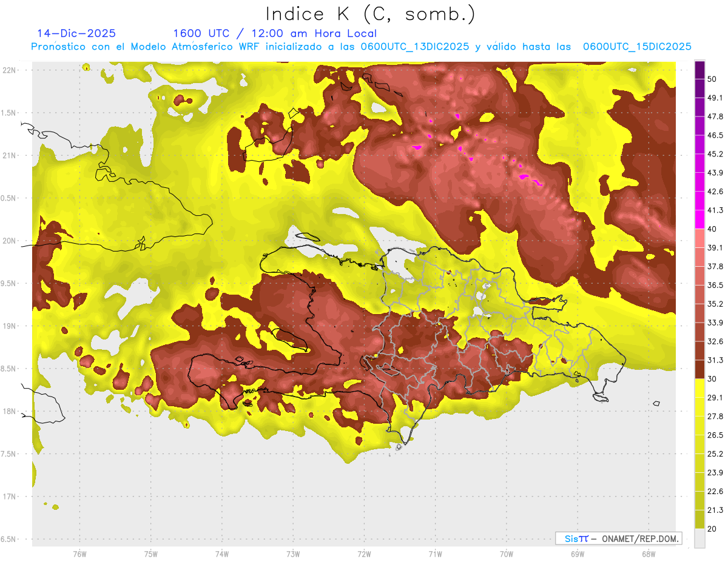This screenshot has width=728, height=562.
Task: Click the "21.3" legend value
Action: point(715,510)
